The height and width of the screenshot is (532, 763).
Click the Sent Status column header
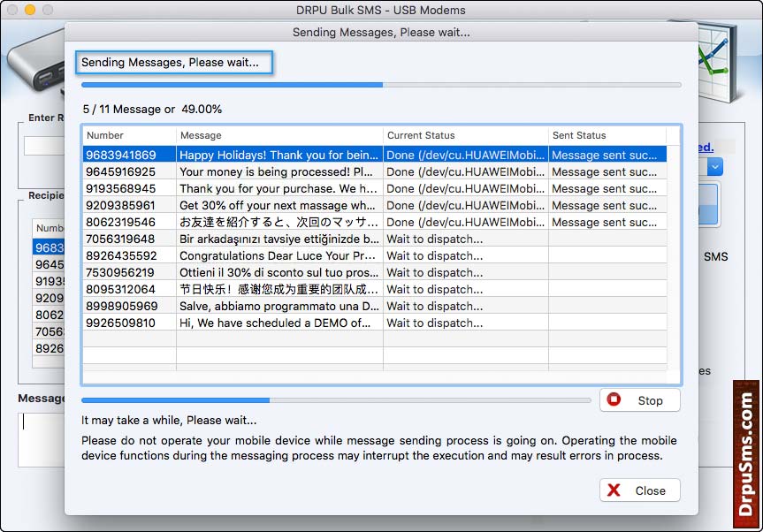607,135
